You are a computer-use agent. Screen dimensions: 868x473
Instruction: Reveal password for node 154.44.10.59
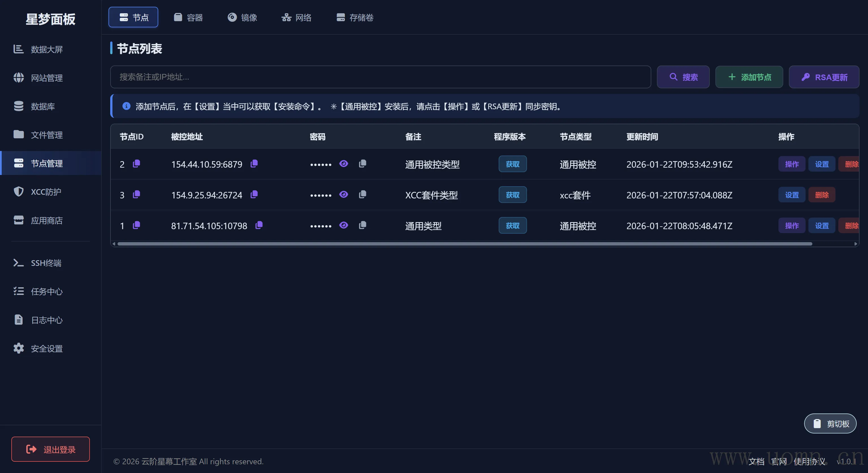click(x=343, y=164)
